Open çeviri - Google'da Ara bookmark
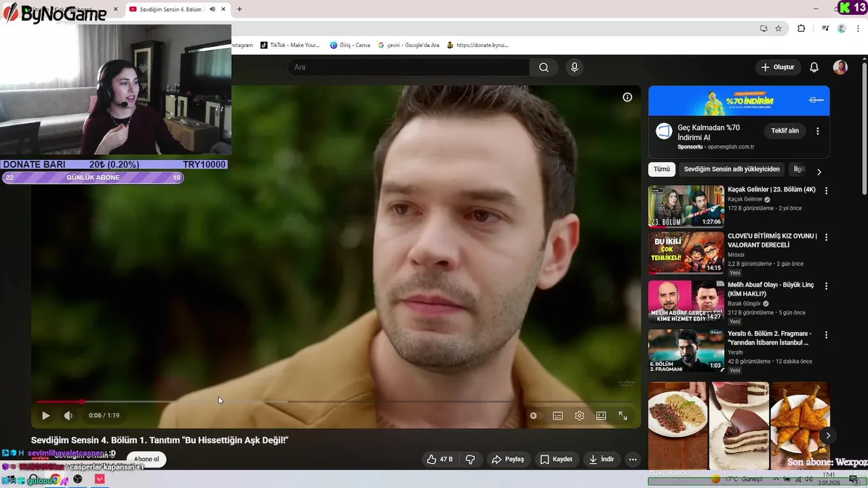 pyautogui.click(x=409, y=45)
